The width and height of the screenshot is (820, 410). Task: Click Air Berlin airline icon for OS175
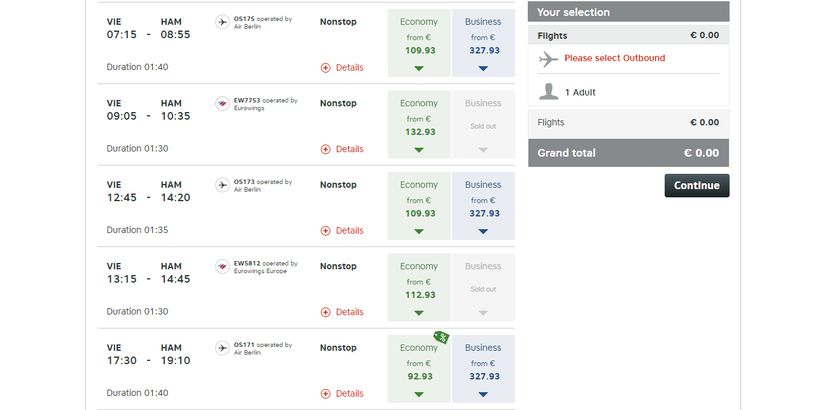[222, 22]
